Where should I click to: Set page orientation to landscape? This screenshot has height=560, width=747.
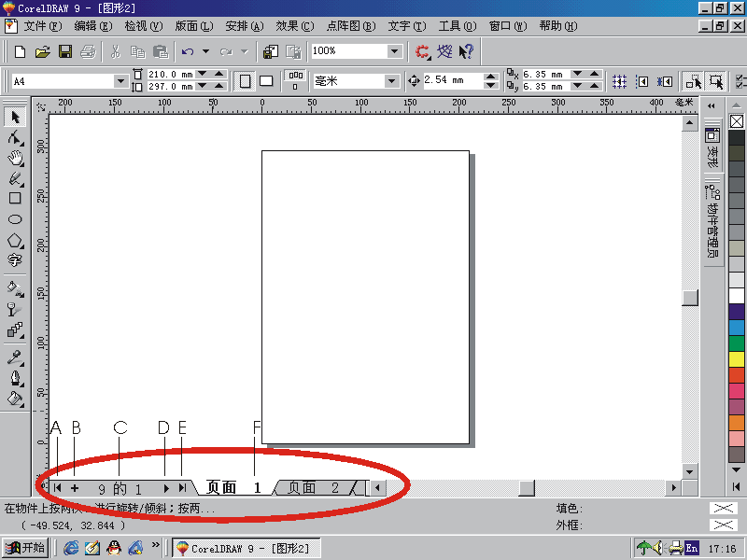point(266,81)
